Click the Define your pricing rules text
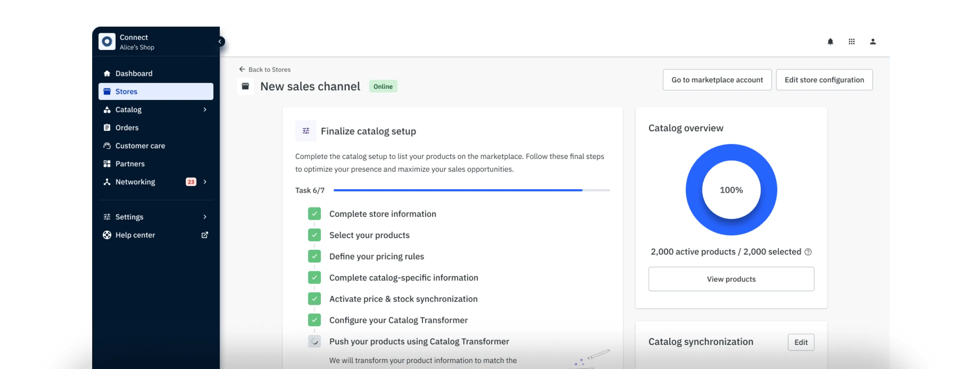This screenshot has width=980, height=369. click(377, 256)
